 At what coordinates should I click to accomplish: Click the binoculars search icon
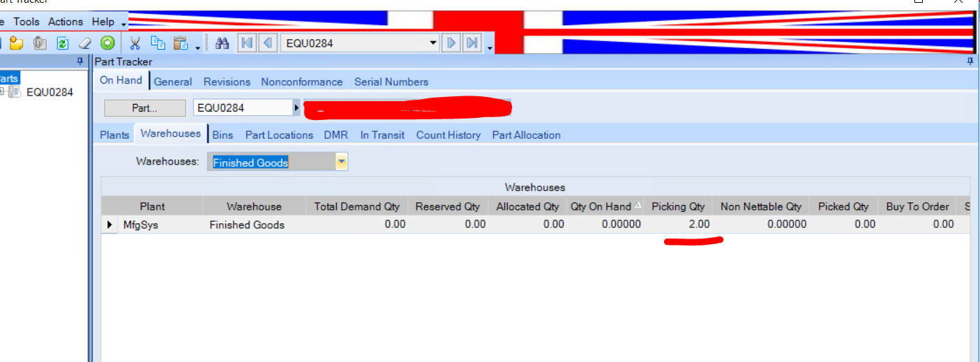click(x=223, y=43)
